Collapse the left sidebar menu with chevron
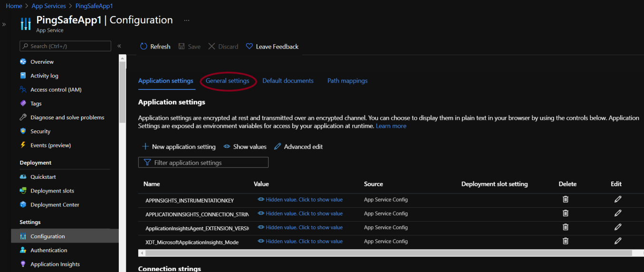644x272 pixels. pyautogui.click(x=119, y=46)
